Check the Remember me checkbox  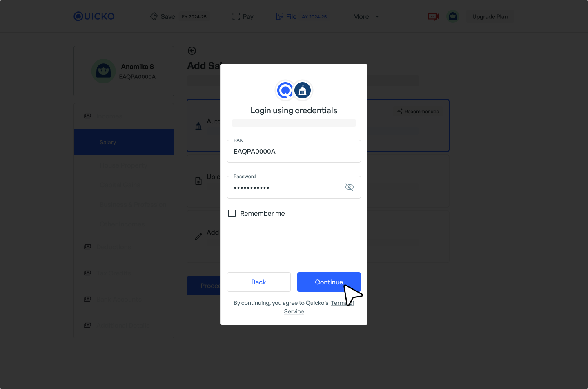tap(232, 213)
